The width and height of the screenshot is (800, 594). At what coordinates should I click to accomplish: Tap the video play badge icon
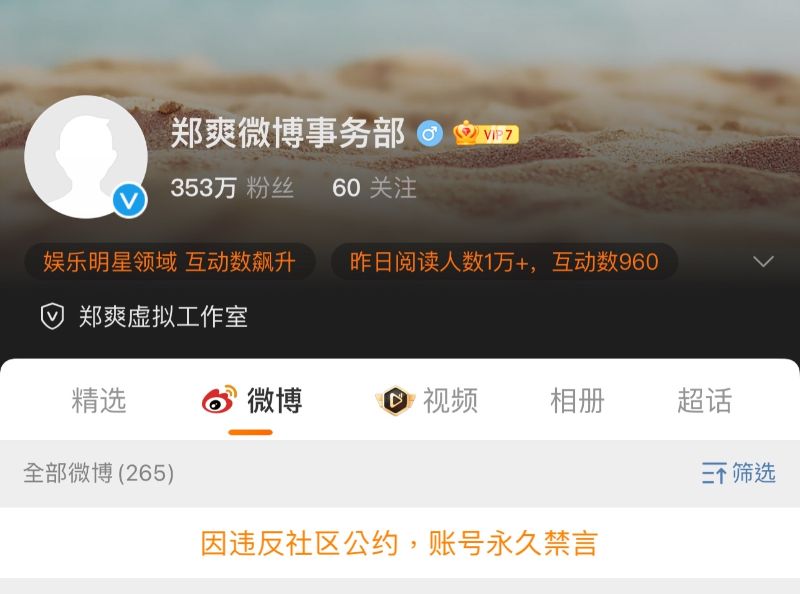tap(395, 400)
